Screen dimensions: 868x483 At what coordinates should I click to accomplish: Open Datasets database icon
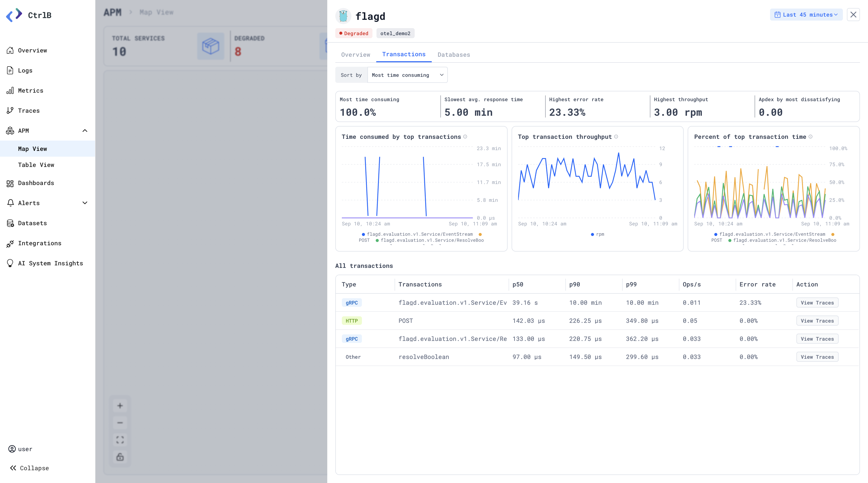click(x=10, y=223)
